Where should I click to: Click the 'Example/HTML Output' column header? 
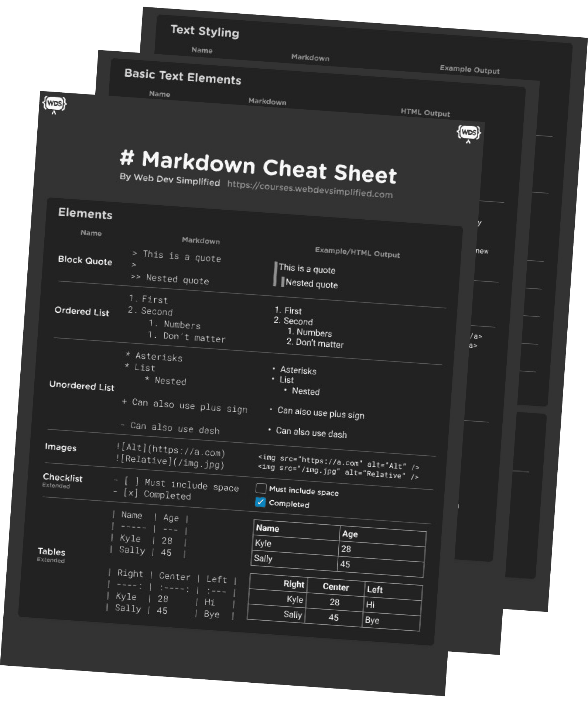pos(357,252)
